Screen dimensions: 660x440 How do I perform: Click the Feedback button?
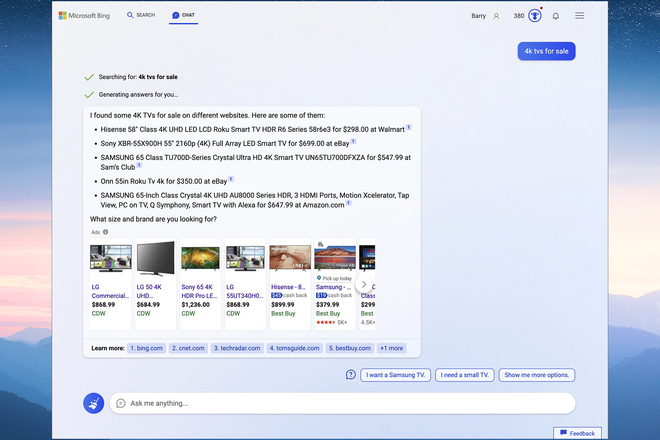pyautogui.click(x=577, y=433)
